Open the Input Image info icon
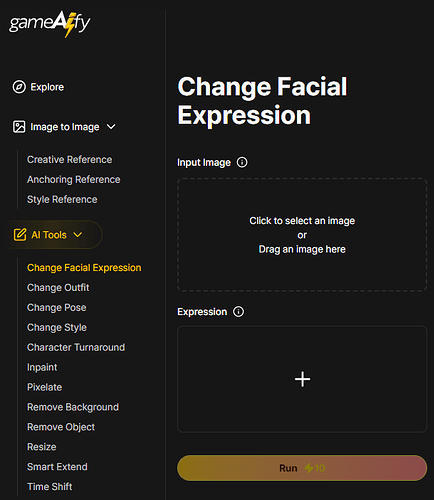The width and height of the screenshot is (434, 500). pos(242,162)
